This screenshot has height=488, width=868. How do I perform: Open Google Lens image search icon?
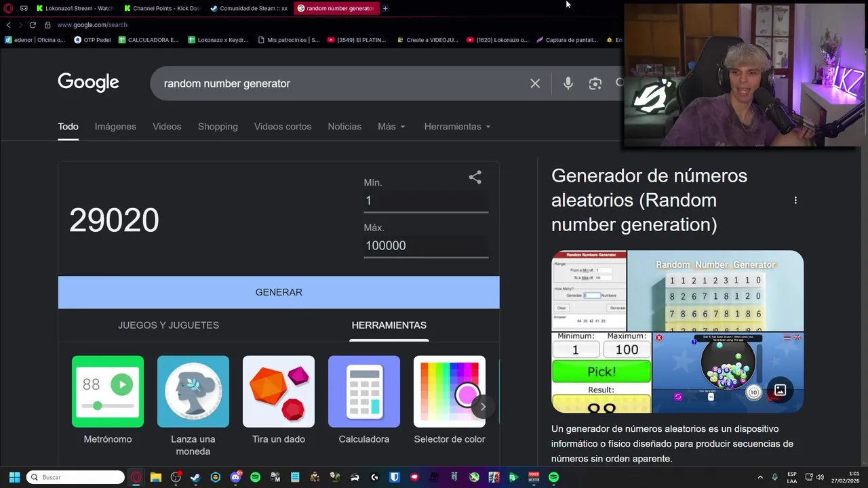595,83
